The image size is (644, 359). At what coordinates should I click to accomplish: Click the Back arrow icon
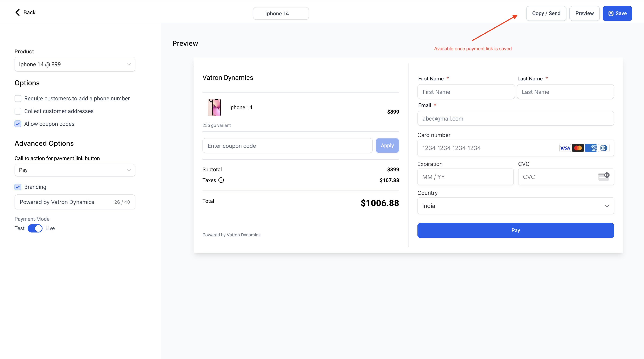18,12
